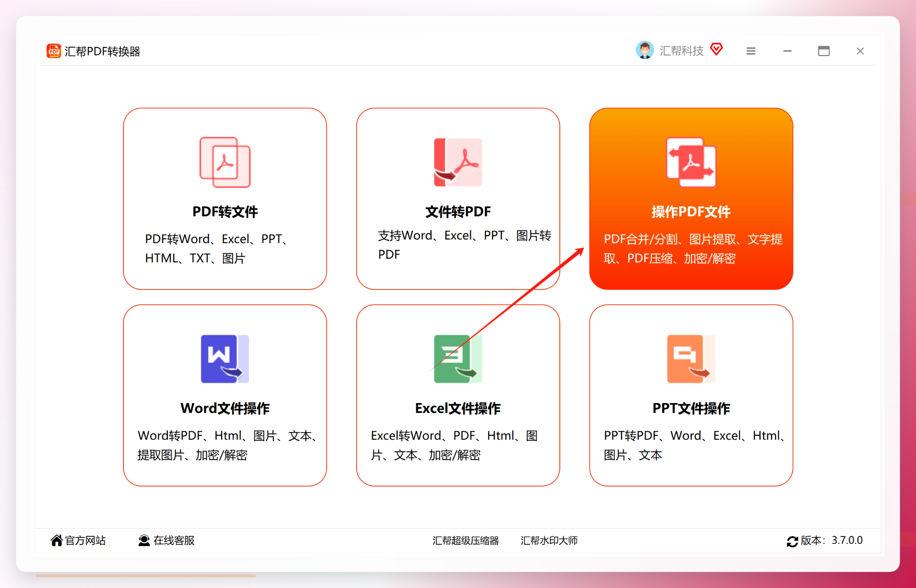Open the 文件转PDF card title

(x=458, y=212)
